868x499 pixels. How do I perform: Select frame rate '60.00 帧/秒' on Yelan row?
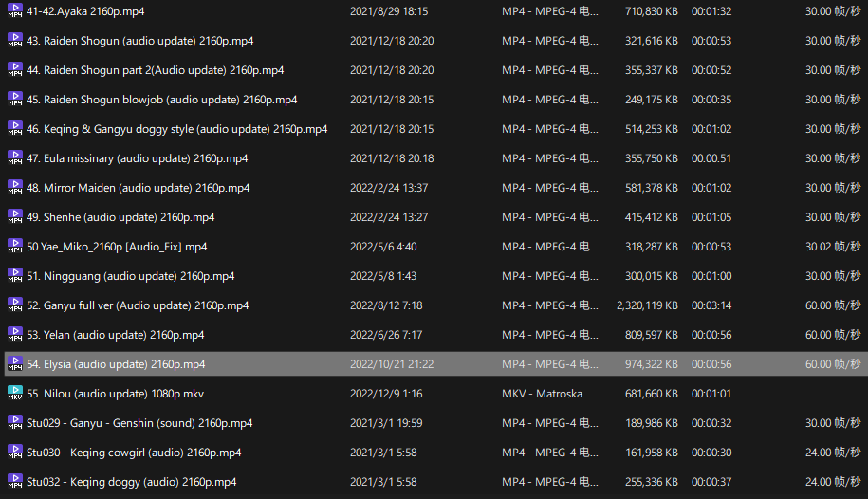tap(833, 335)
